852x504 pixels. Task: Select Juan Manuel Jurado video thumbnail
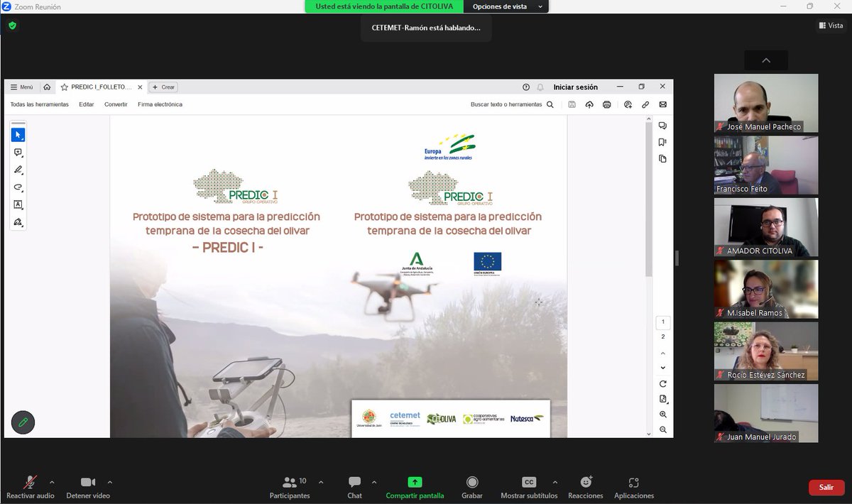pyautogui.click(x=766, y=413)
